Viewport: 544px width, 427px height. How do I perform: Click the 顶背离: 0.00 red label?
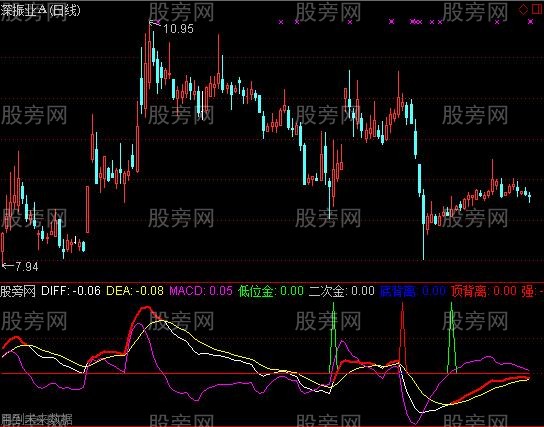point(484,291)
